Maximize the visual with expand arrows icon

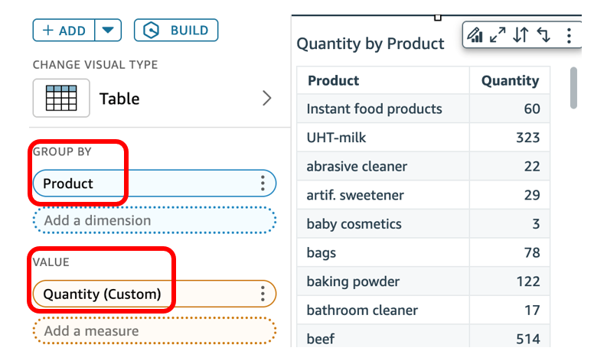498,34
